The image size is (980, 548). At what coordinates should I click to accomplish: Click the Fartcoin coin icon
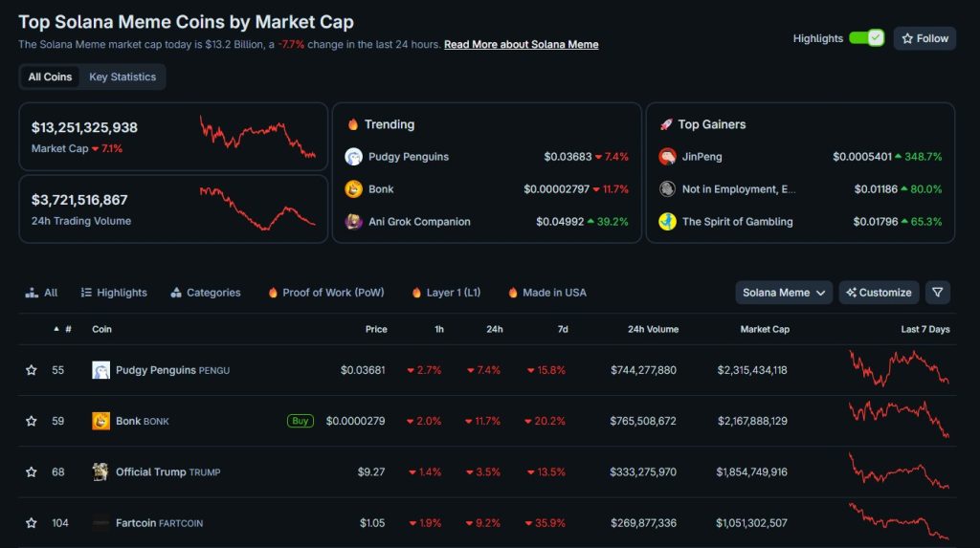[x=100, y=523]
